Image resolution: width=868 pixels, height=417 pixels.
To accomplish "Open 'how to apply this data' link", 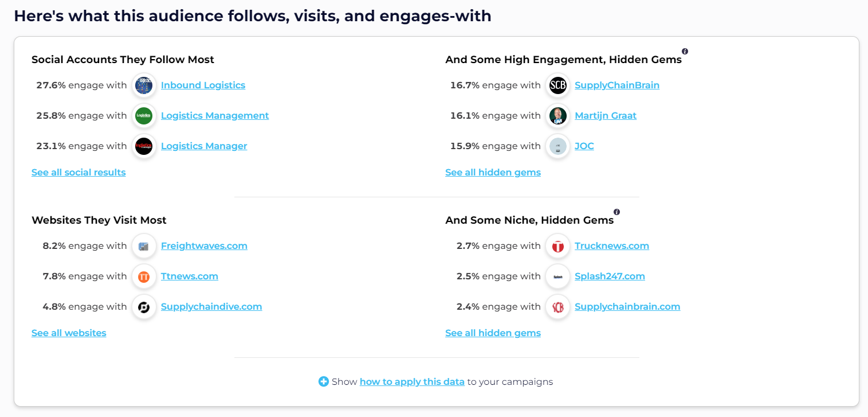I will click(412, 381).
